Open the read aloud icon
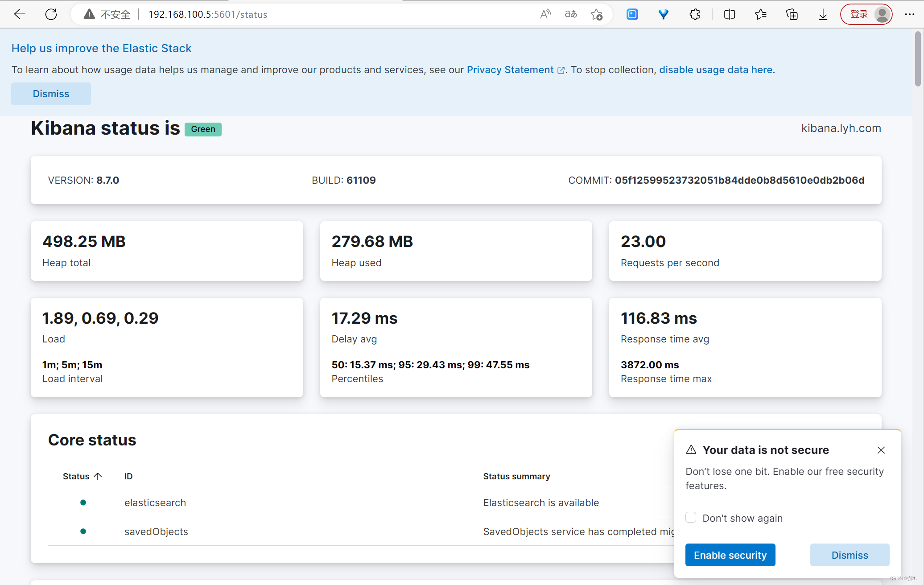Screen dimensions: 924x585 [545, 14]
